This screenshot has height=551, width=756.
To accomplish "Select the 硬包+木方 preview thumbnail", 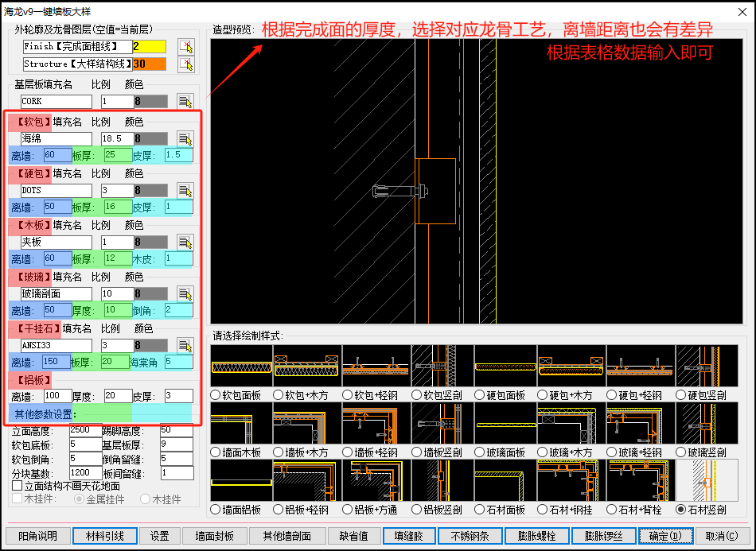I will click(572, 366).
